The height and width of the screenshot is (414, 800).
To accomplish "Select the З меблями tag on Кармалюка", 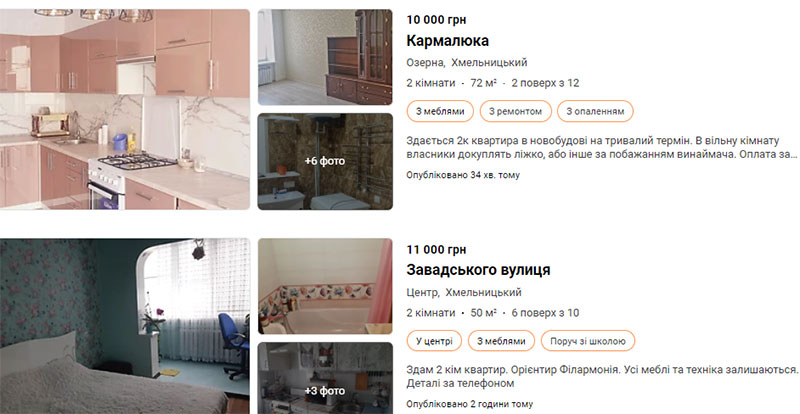I will (440, 111).
